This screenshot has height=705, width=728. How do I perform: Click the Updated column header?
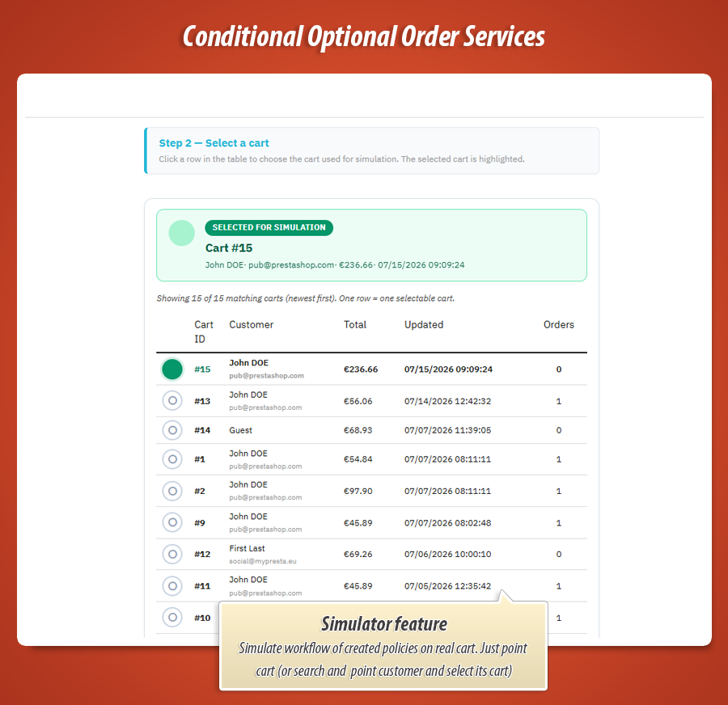[424, 325]
